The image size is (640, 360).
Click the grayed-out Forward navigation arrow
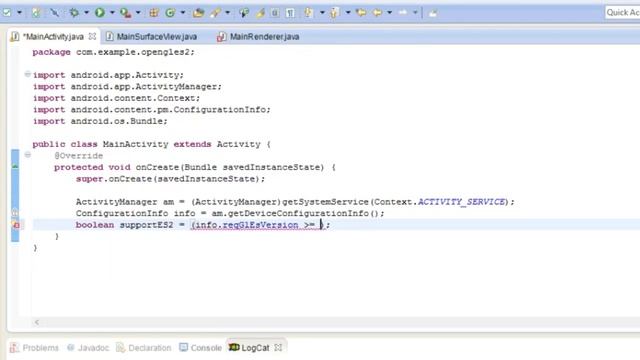click(403, 13)
